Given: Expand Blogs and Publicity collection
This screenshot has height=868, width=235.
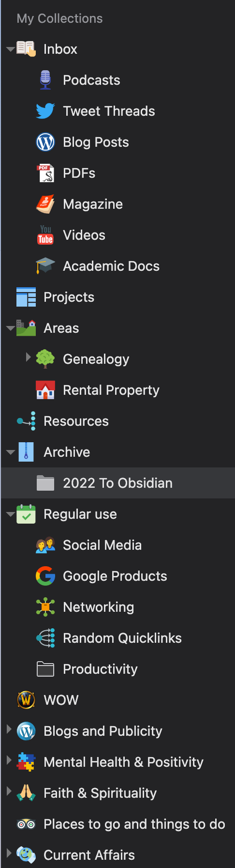Looking at the screenshot, I should coord(9,729).
